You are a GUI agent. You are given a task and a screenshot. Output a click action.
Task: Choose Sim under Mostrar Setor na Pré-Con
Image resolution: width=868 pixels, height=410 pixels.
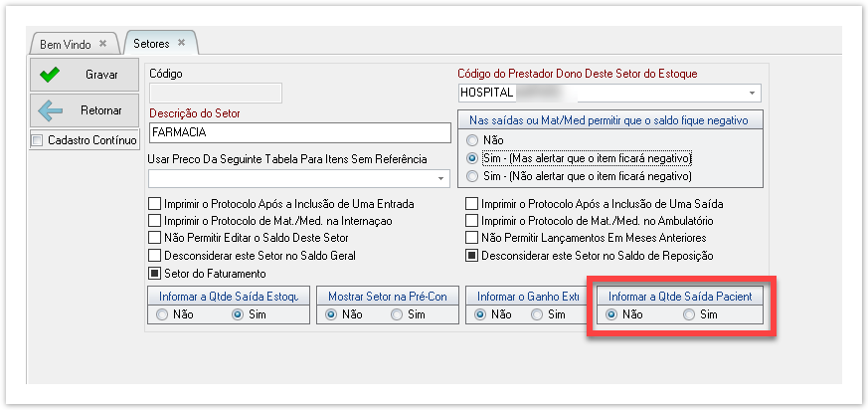(x=397, y=314)
